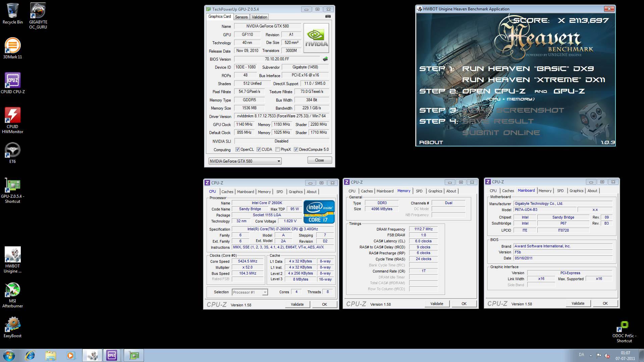Click Core Voltage value 1.620 V
The height and width of the screenshot is (362, 644).
tap(290, 221)
